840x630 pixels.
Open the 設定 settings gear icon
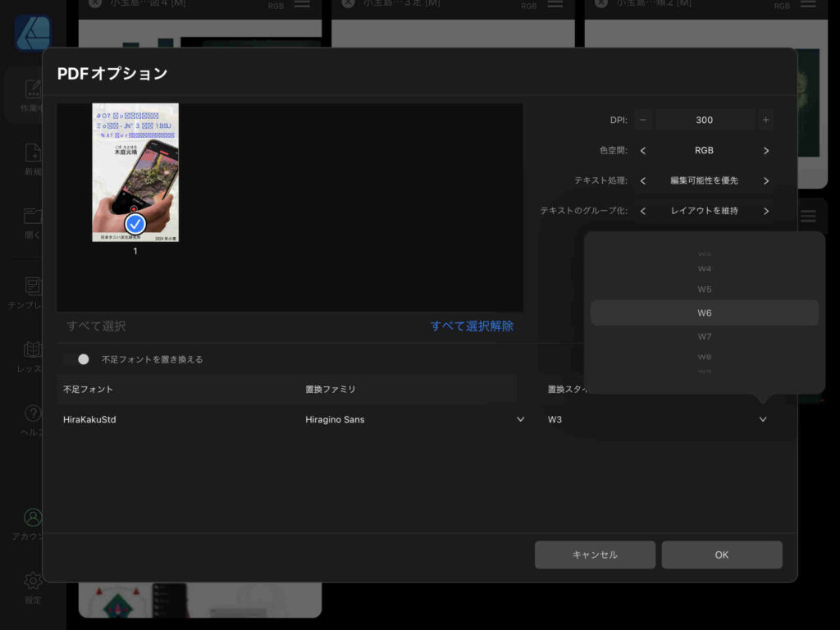33,581
